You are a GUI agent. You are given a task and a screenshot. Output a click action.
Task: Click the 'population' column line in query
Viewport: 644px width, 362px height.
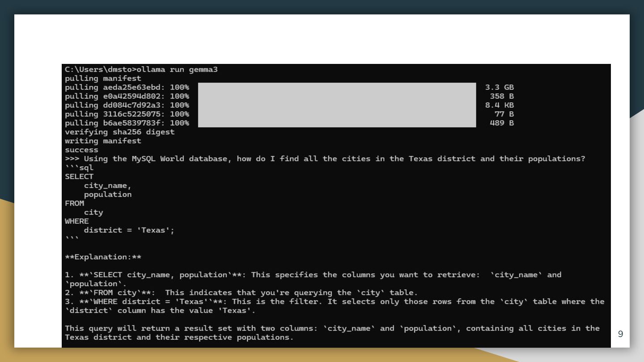[x=108, y=195]
